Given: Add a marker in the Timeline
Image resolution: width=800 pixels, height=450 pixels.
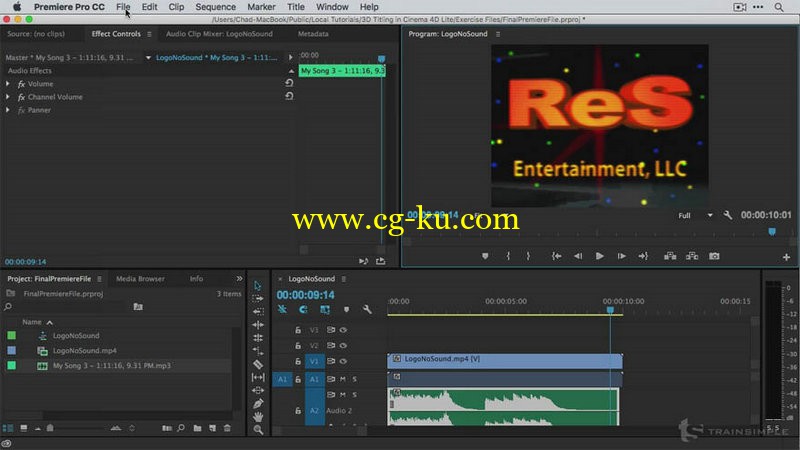Looking at the screenshot, I should tap(346, 309).
